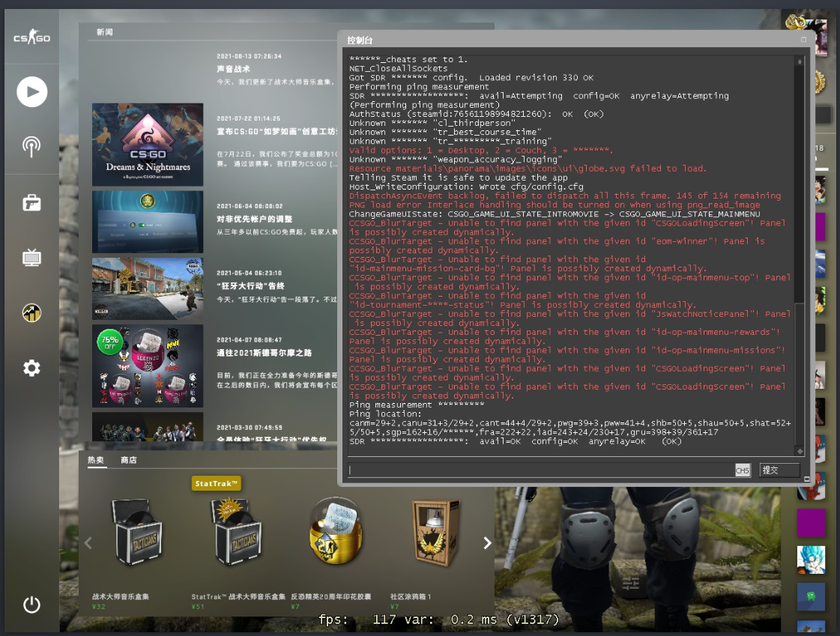Click the console line mentioning "weapon_accuracy_logging"

(456, 160)
